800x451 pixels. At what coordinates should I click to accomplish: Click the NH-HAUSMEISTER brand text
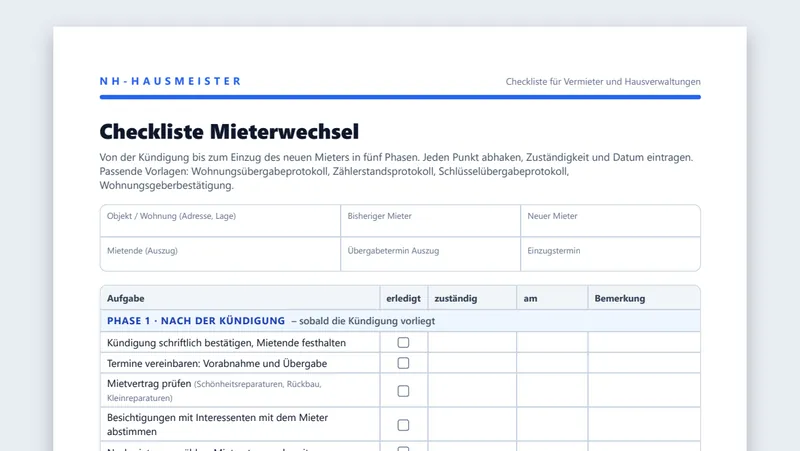click(x=170, y=81)
